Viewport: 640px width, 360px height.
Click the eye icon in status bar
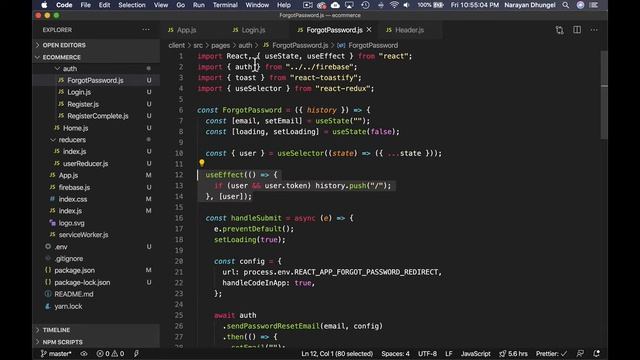pyautogui.click(x=84, y=353)
